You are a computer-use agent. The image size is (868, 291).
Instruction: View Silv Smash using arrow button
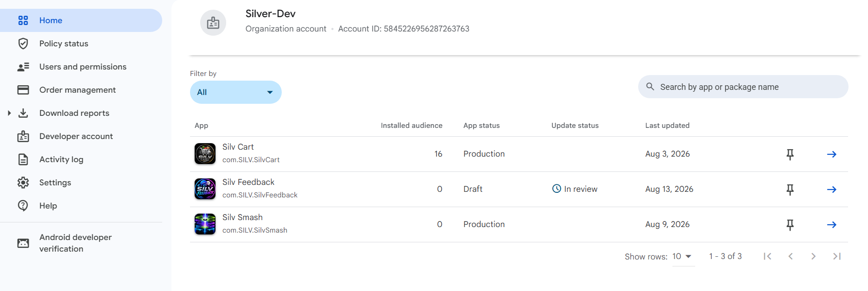click(x=832, y=225)
